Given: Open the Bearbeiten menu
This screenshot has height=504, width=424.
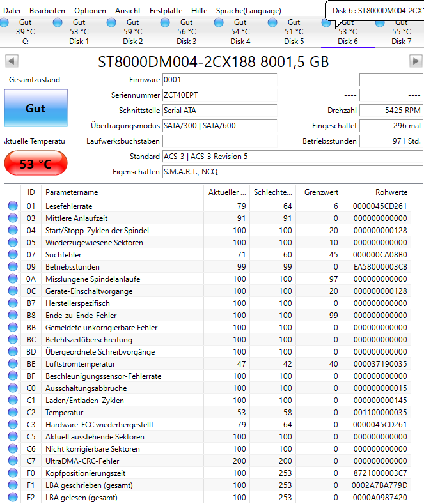Looking at the screenshot, I should click(x=47, y=11).
